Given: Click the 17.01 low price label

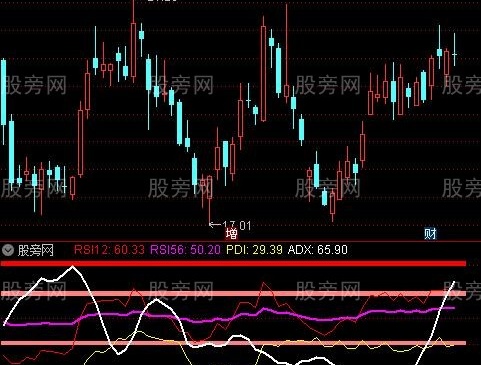Looking at the screenshot, I should pyautogui.click(x=236, y=226).
